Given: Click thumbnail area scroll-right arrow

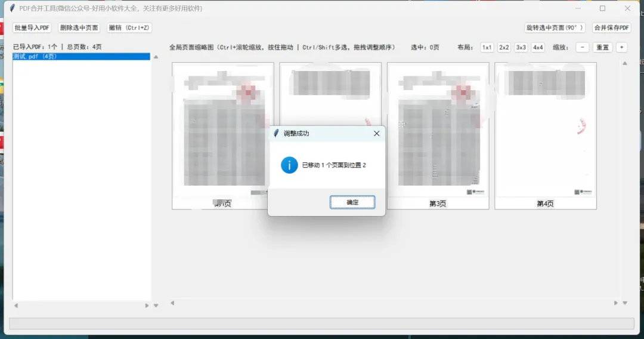Looking at the screenshot, I should pos(615,303).
